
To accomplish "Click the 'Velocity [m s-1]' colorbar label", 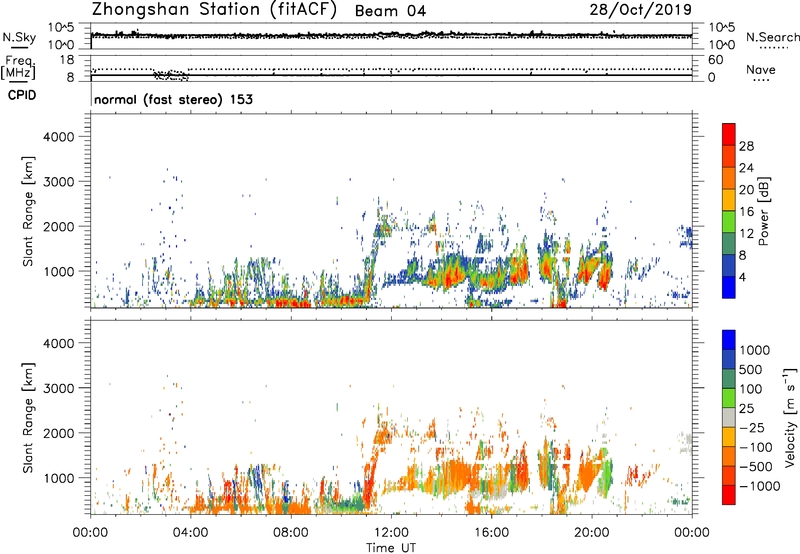I will tap(790, 417).
